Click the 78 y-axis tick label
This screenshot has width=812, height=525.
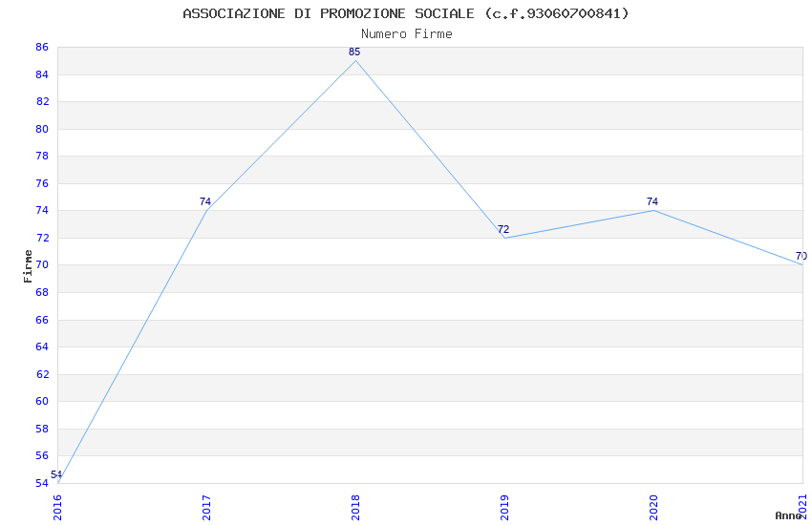[42, 157]
